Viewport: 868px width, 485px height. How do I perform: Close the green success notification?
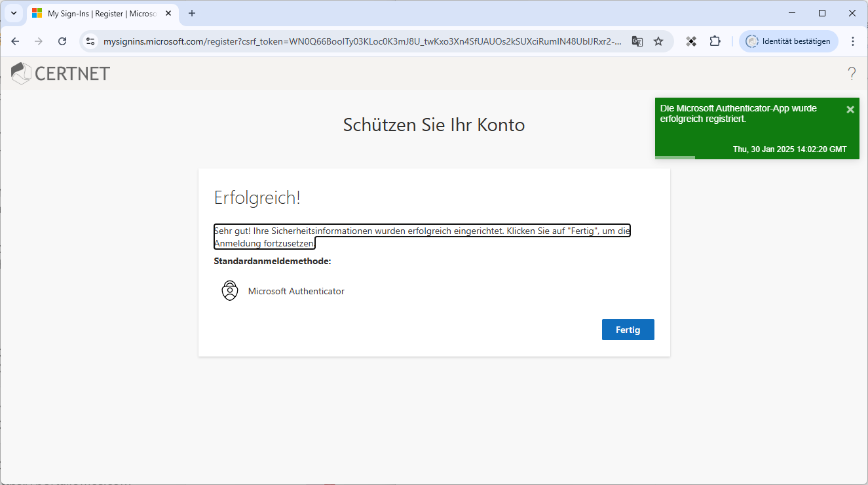click(850, 109)
